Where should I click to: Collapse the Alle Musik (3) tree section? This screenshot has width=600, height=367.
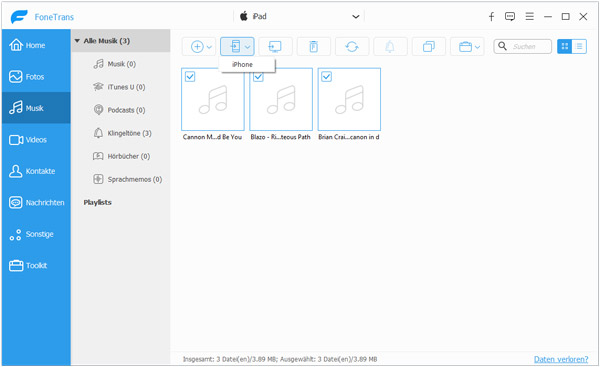point(77,41)
